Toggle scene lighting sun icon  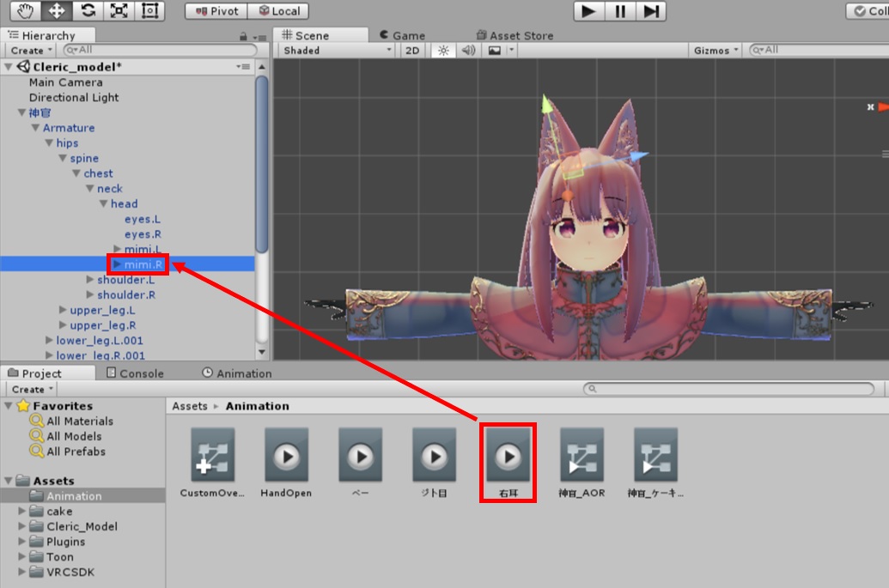(443, 51)
